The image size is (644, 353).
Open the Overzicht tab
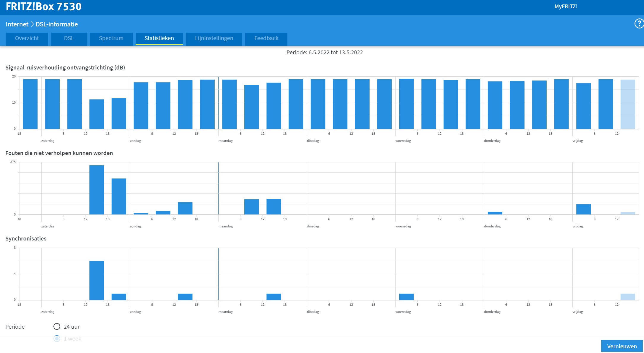[x=27, y=38]
